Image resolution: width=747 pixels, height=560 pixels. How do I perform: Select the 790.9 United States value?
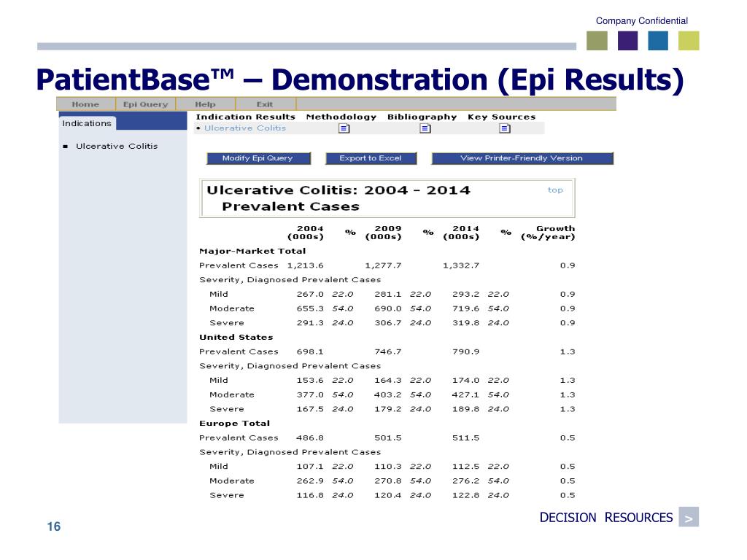(x=465, y=352)
